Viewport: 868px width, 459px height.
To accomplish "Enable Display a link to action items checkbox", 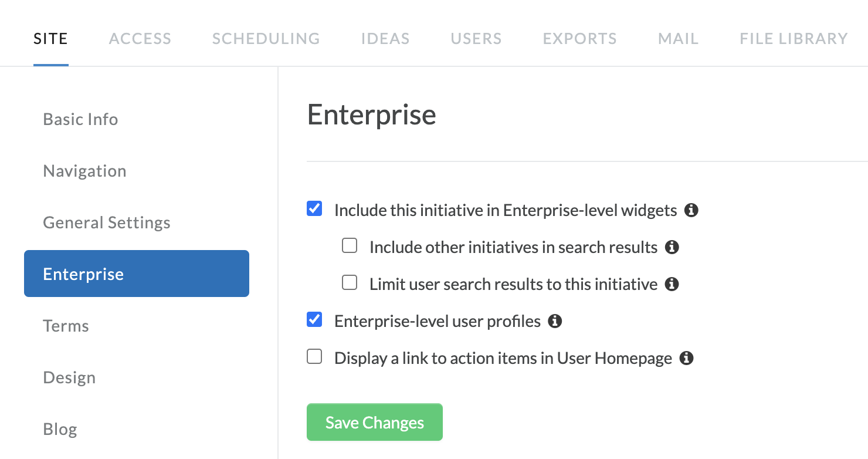I will [314, 357].
